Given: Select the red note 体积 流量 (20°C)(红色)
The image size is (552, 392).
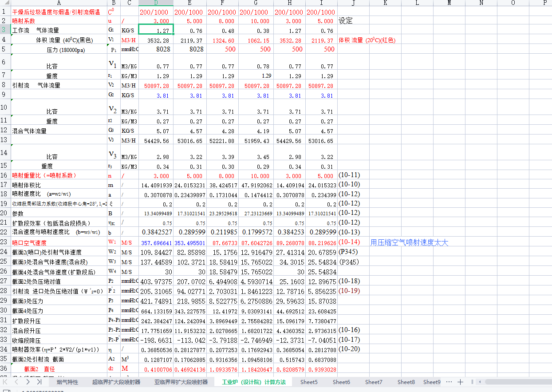Looking at the screenshot, I should (367, 40).
